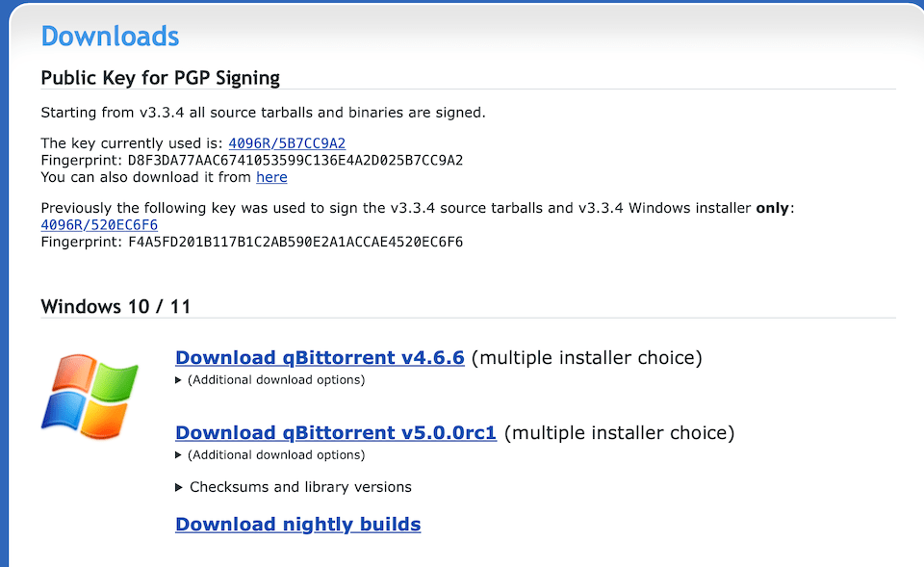The image size is (924, 567).
Task: Download qBittorrent v5.0.0rc1
Action: pos(336,433)
